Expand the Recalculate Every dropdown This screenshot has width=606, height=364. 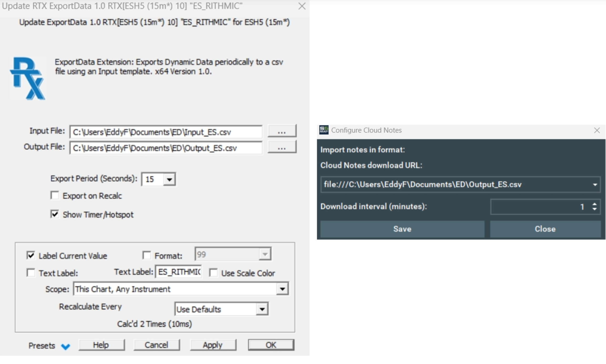(x=262, y=309)
